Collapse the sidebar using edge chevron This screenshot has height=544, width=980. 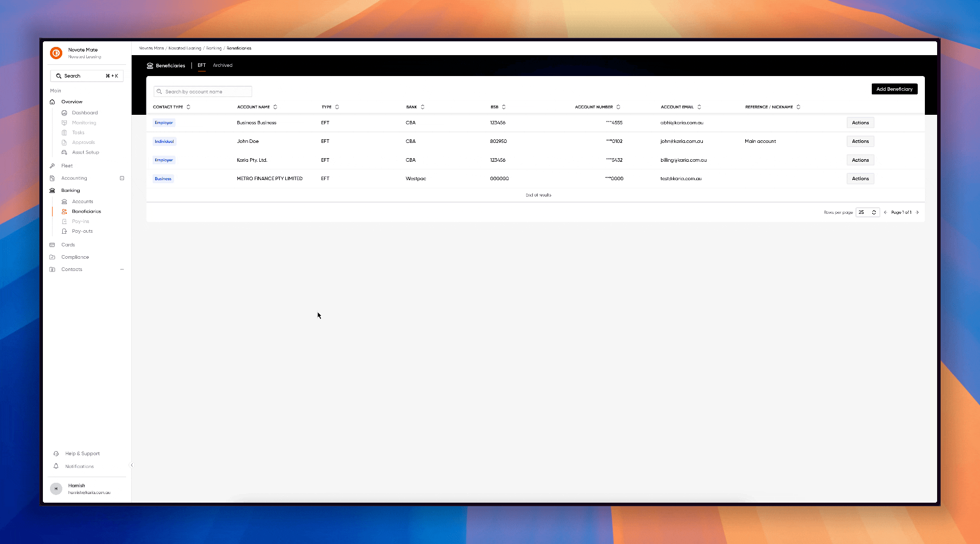pos(132,465)
